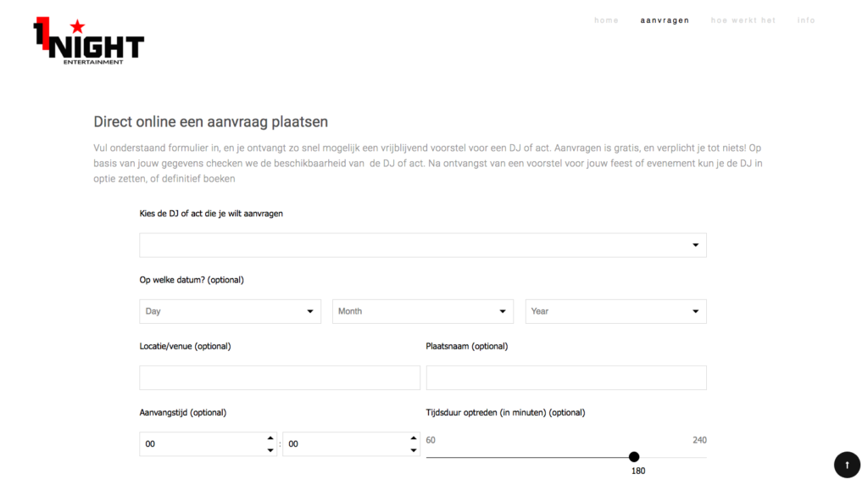This screenshot has width=868, height=485.
Task: Go to the home menu item
Action: click(606, 20)
